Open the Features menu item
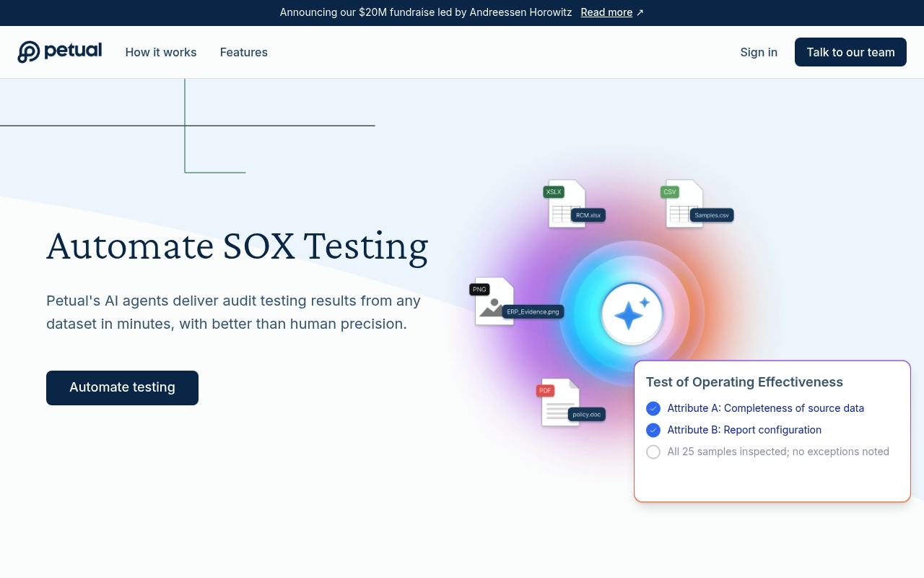 (244, 52)
